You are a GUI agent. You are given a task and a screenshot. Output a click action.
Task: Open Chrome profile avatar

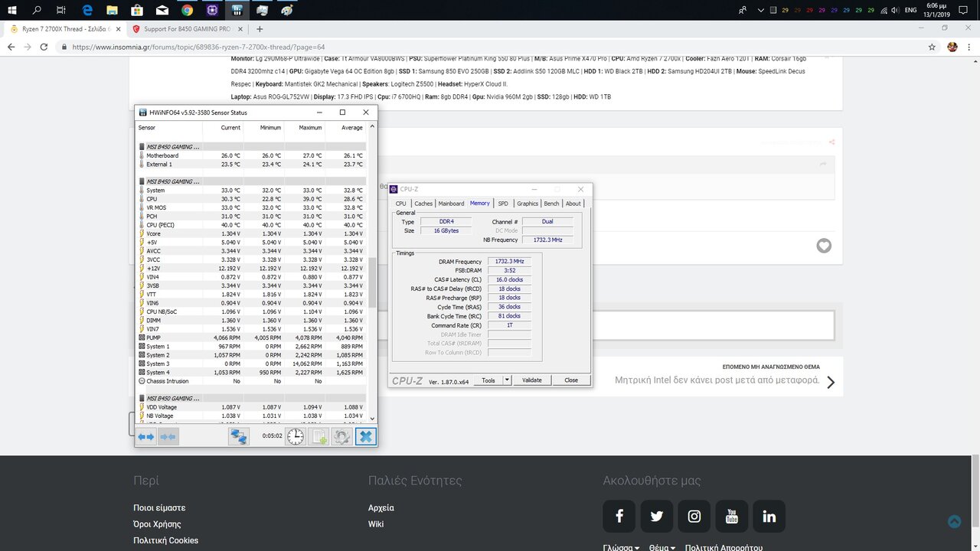[x=952, y=47]
